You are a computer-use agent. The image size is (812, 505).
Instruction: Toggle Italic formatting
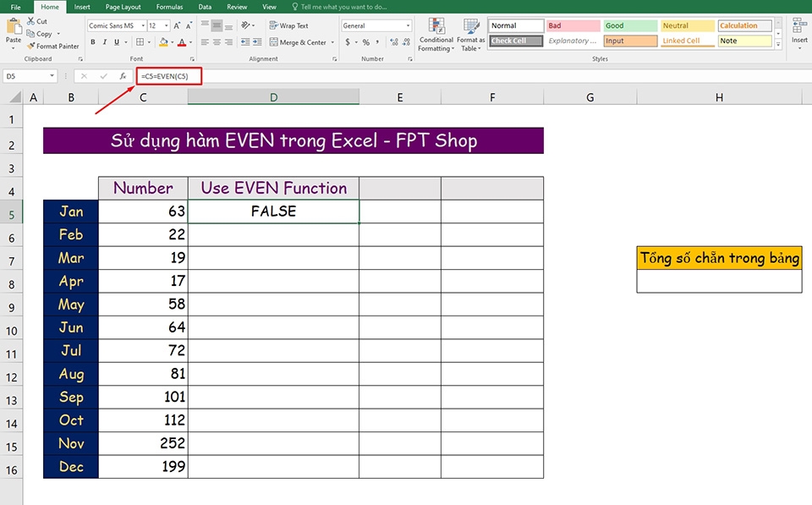(105, 42)
